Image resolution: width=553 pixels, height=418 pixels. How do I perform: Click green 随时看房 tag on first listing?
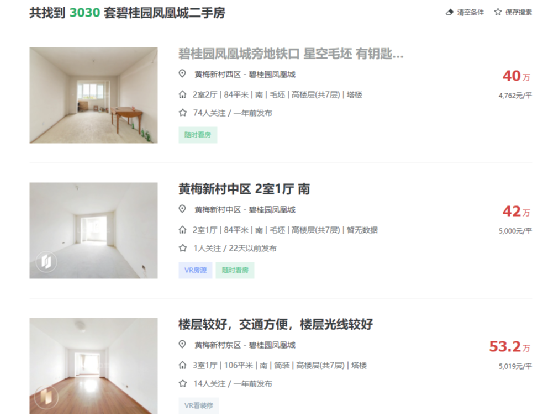(198, 135)
